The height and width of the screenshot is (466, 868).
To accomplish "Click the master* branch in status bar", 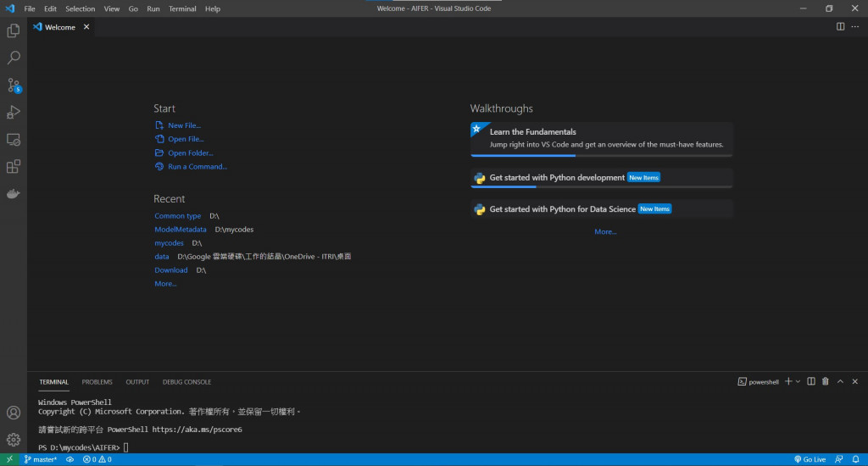I will (x=41, y=459).
